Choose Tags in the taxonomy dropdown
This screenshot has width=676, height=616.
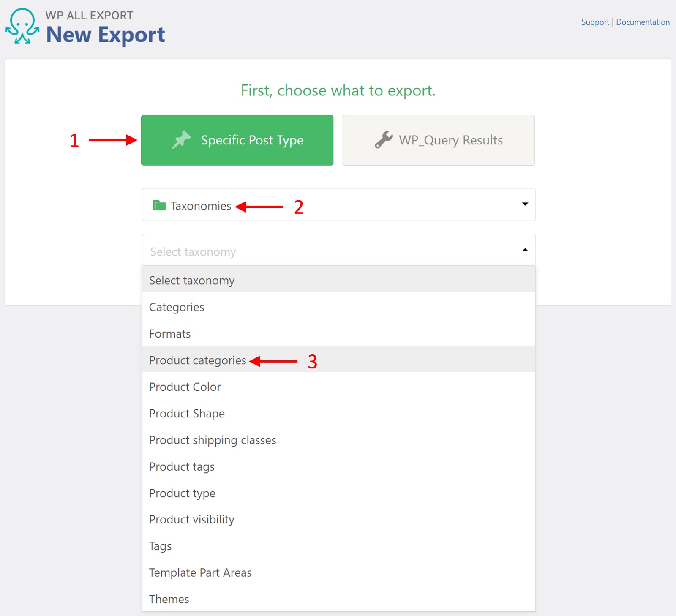point(339,546)
